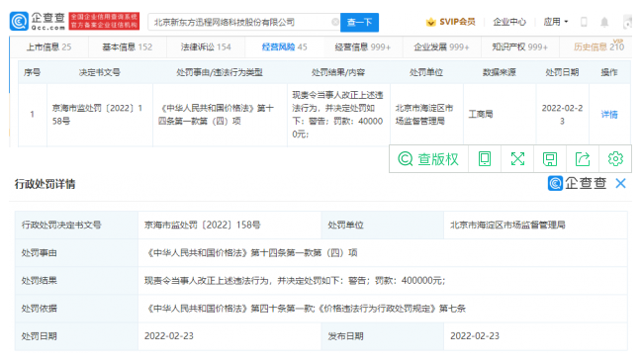Click the fullscreen expand icon in toolbar
641x364 pixels.
(x=517, y=158)
